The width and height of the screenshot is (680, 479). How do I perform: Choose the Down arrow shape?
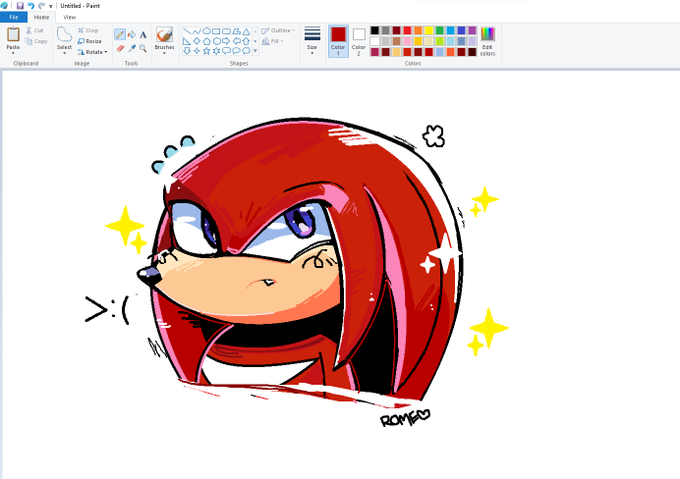(x=186, y=51)
